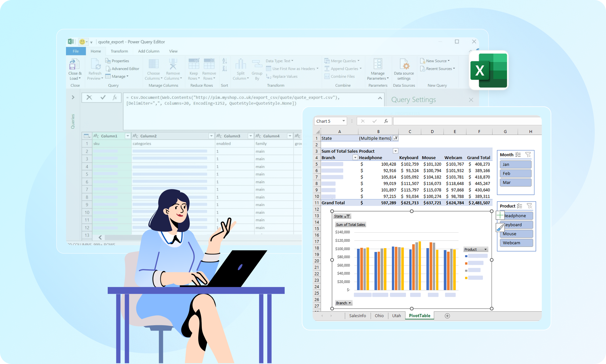
Task: Sort descending using the Z-A icon
Action: click(225, 68)
